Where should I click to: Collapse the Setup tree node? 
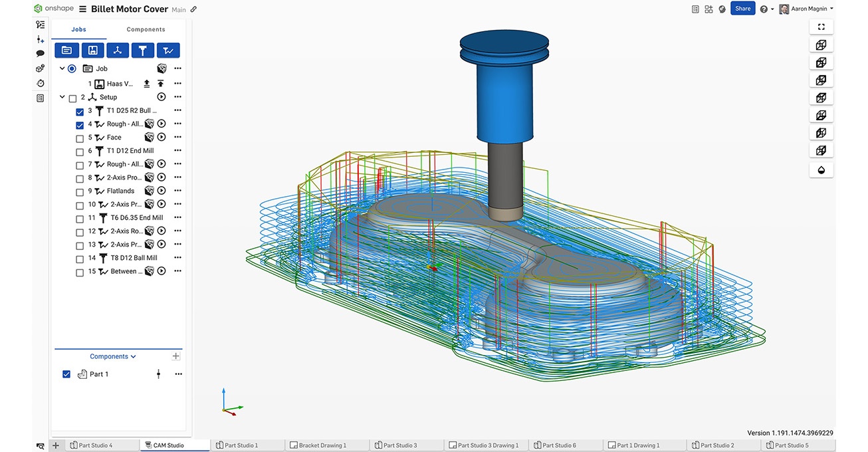click(x=62, y=97)
